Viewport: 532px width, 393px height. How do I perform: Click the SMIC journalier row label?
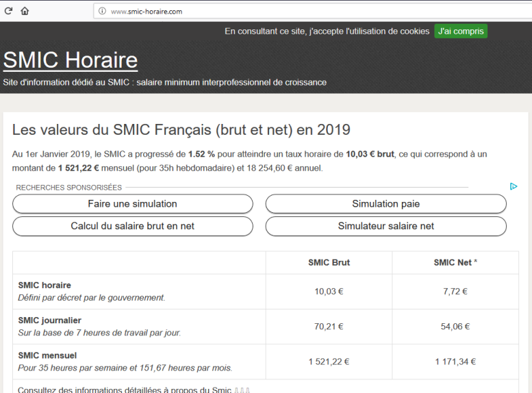tap(49, 320)
